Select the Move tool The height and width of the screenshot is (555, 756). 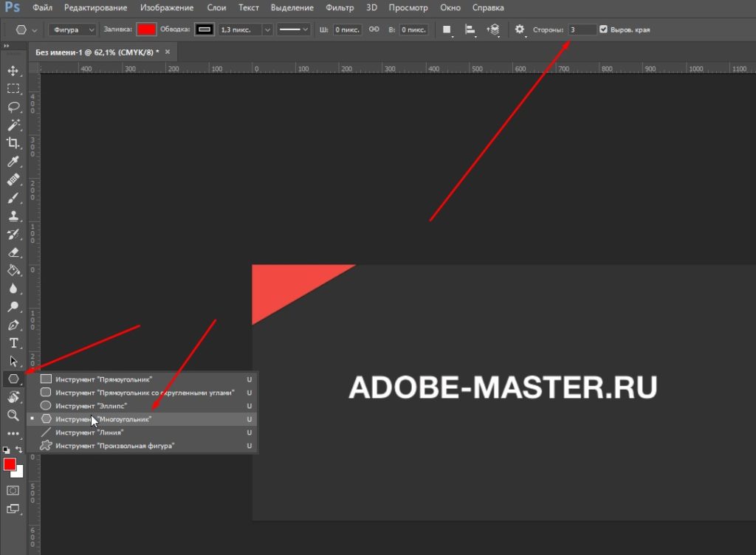tap(13, 71)
